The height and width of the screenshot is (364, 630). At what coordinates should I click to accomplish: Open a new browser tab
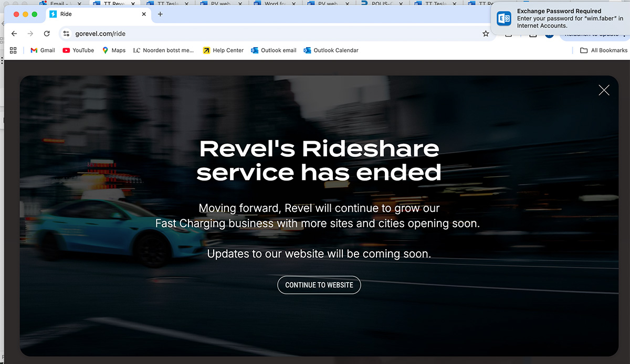[x=160, y=14]
